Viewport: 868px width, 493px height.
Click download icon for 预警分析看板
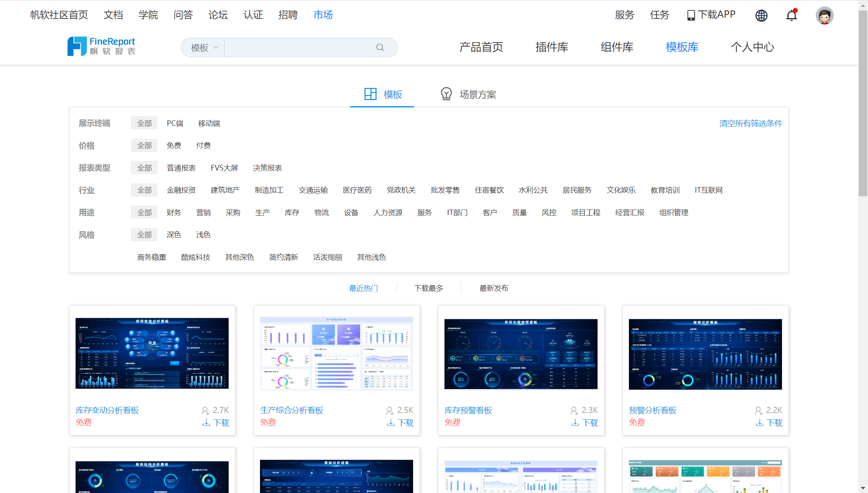(x=759, y=423)
